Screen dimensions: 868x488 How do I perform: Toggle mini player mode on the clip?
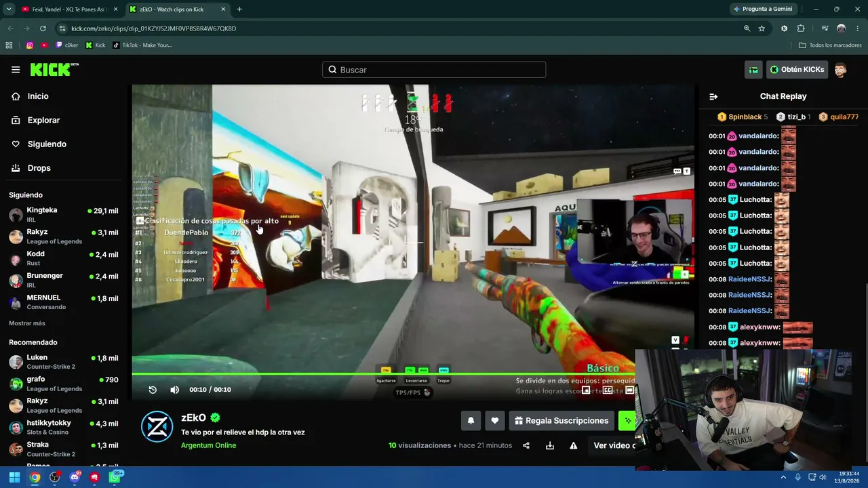tap(586, 390)
